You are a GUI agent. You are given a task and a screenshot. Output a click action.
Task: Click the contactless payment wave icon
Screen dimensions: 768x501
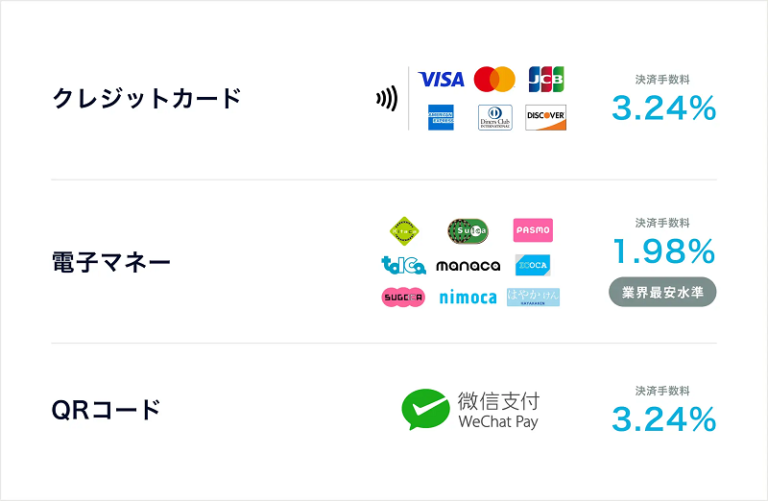387,98
